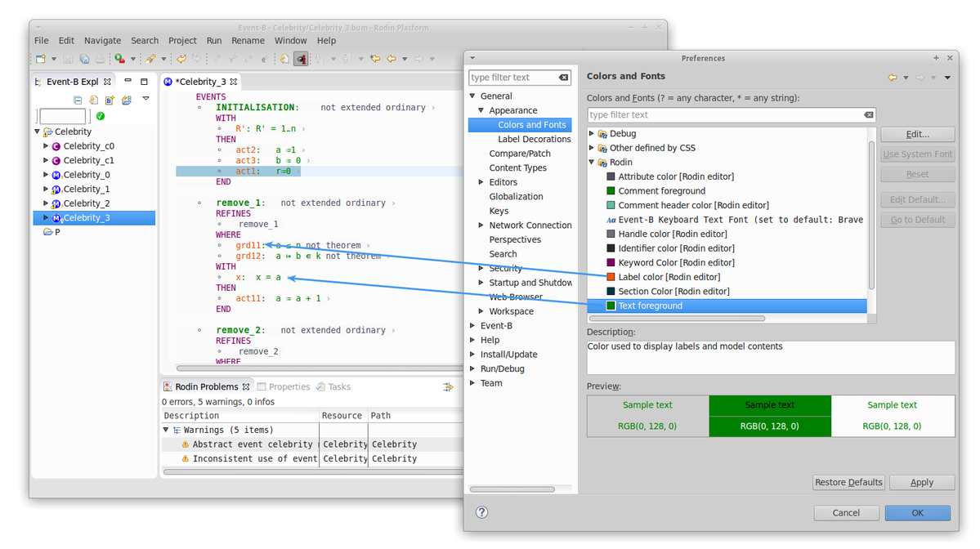Click the linked files icon left of highlighted toggle
980x549 pixels.
284,59
